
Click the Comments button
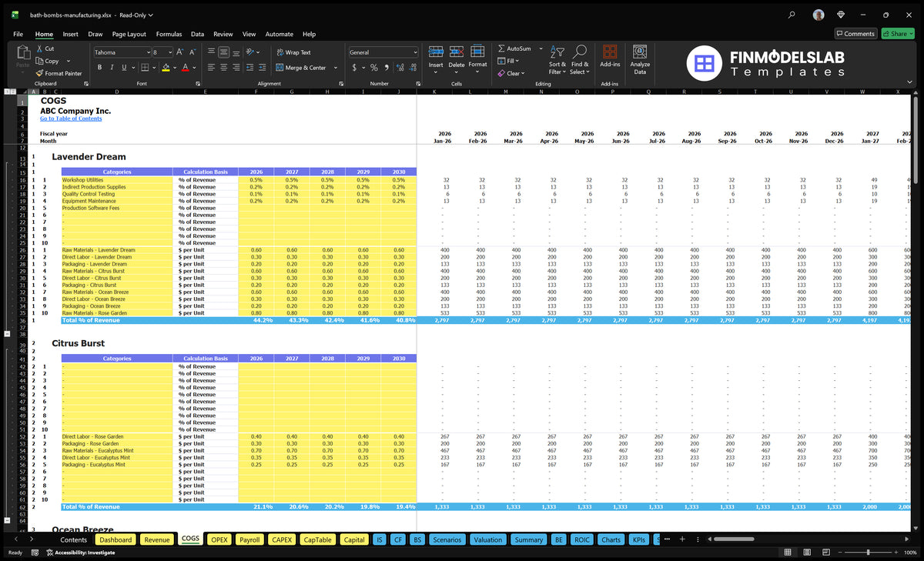pos(855,33)
